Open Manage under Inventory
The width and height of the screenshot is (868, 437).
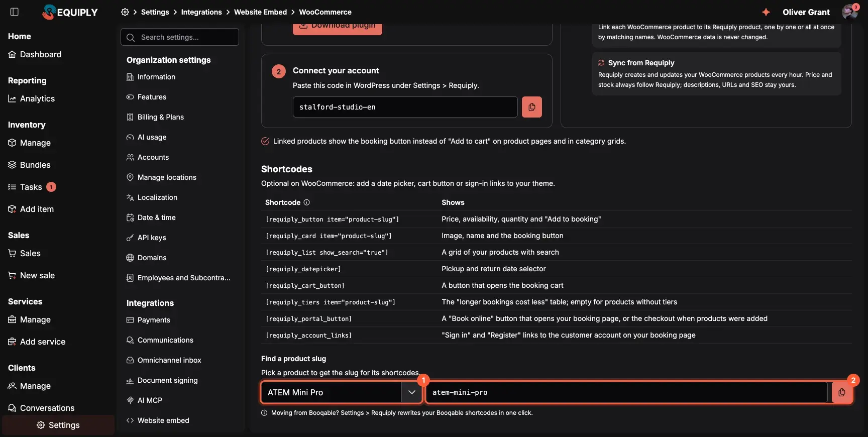(x=29, y=143)
